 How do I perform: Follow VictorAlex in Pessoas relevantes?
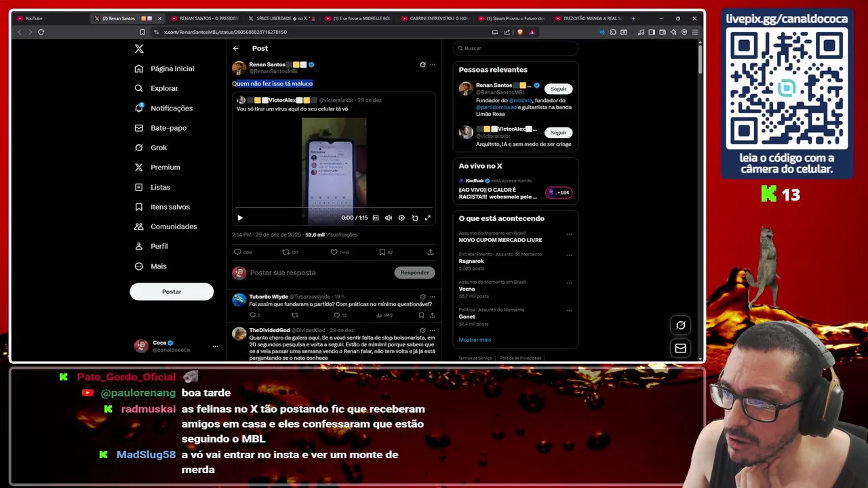point(558,132)
